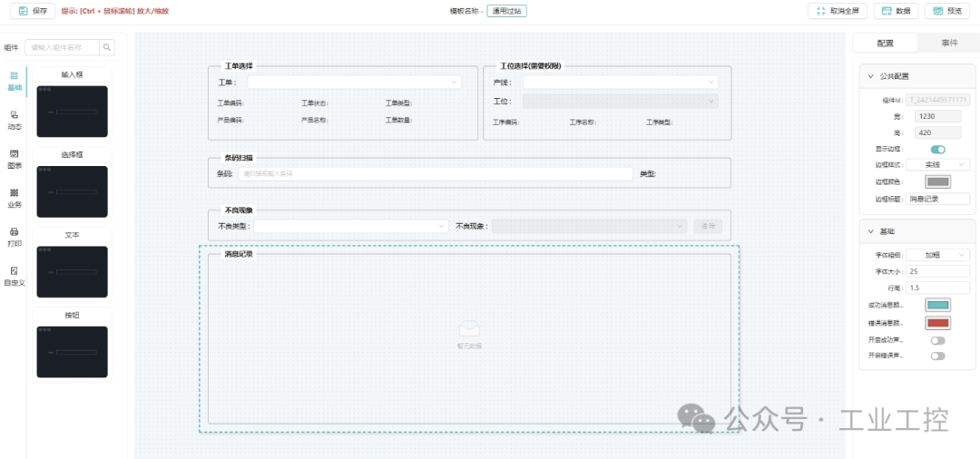The width and height of the screenshot is (980, 459).
Task: Open the 边框颜色 gray border color swatch
Action: 938,181
